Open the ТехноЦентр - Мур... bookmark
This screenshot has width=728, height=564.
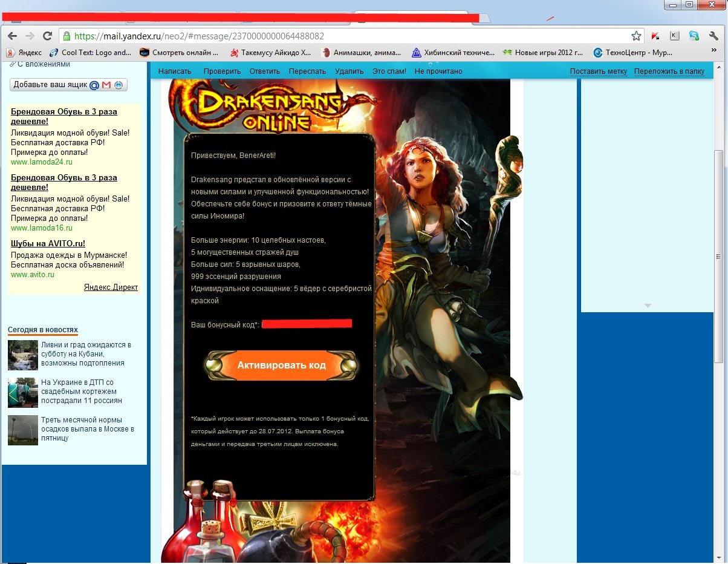634,53
